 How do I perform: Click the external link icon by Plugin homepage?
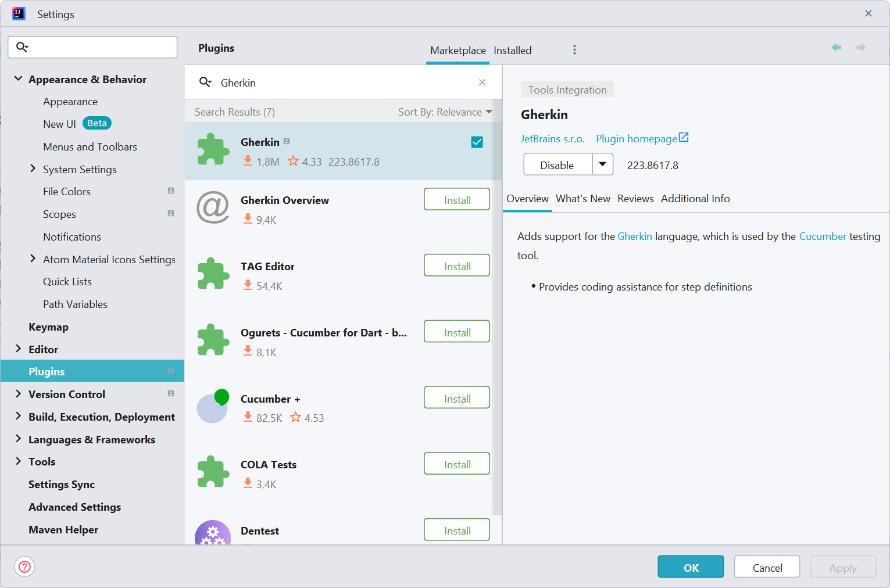tap(684, 138)
